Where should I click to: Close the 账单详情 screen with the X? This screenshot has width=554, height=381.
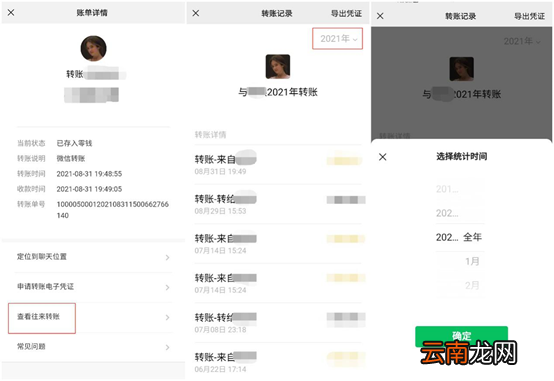[x=11, y=12]
